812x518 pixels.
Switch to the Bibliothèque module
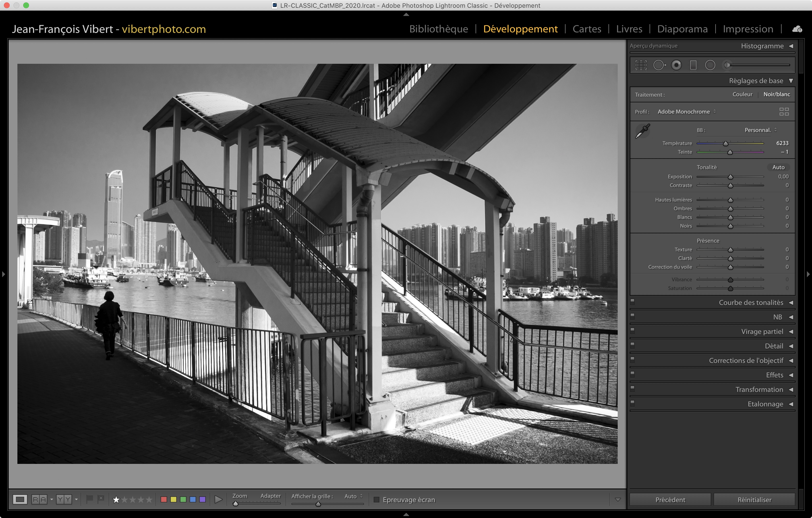pos(438,29)
